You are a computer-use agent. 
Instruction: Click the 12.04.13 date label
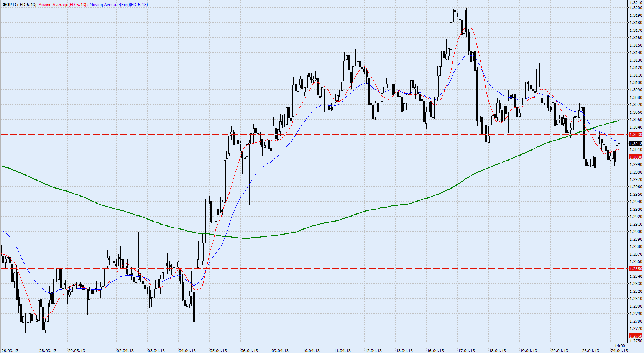(x=373, y=350)
